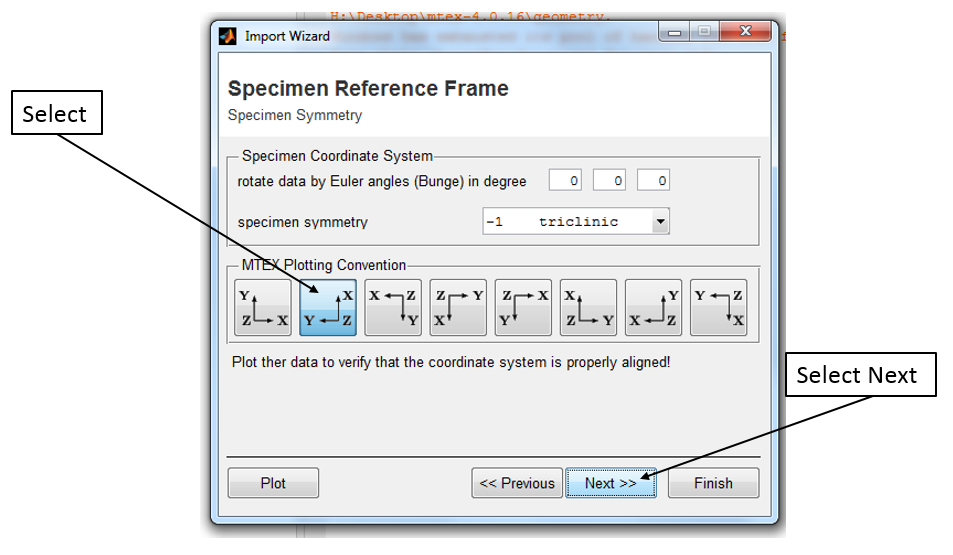Pick convention with X up, Y right

click(x=588, y=307)
